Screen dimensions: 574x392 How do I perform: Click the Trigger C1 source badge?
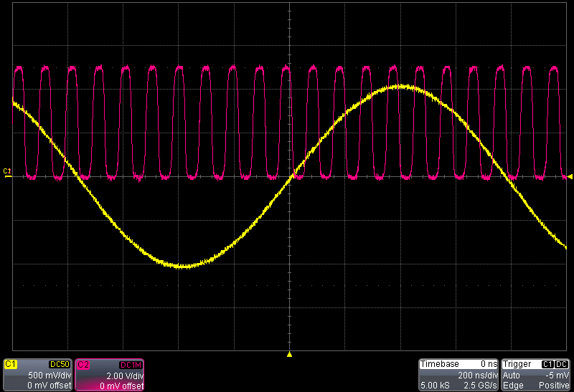547,364
